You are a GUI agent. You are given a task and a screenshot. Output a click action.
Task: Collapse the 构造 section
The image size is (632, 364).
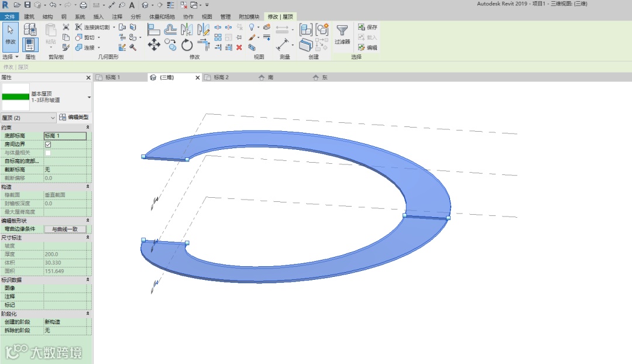pyautogui.click(x=88, y=187)
